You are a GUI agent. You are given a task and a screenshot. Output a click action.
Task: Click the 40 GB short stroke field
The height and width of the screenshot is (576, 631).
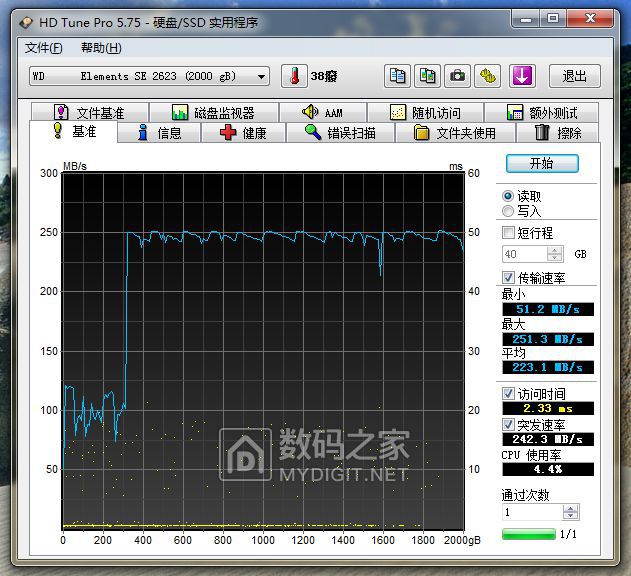tap(525, 254)
